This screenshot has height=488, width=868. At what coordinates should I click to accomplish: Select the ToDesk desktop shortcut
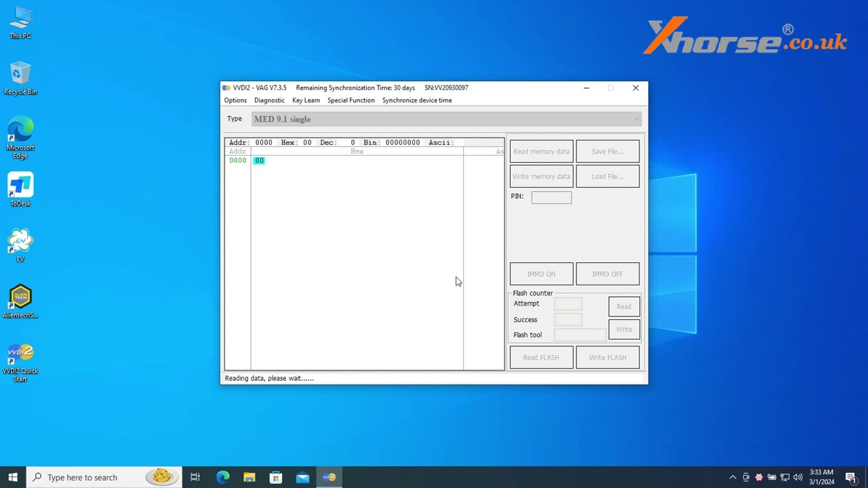coord(20,190)
